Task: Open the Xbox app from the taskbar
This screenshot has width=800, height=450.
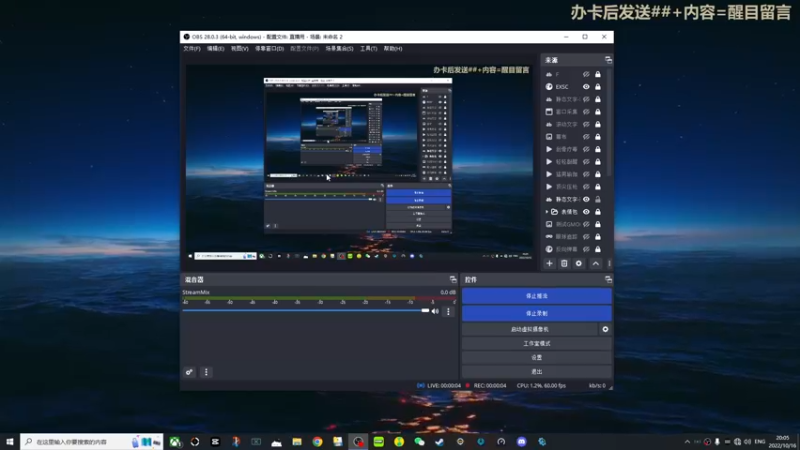Action: tap(174, 442)
